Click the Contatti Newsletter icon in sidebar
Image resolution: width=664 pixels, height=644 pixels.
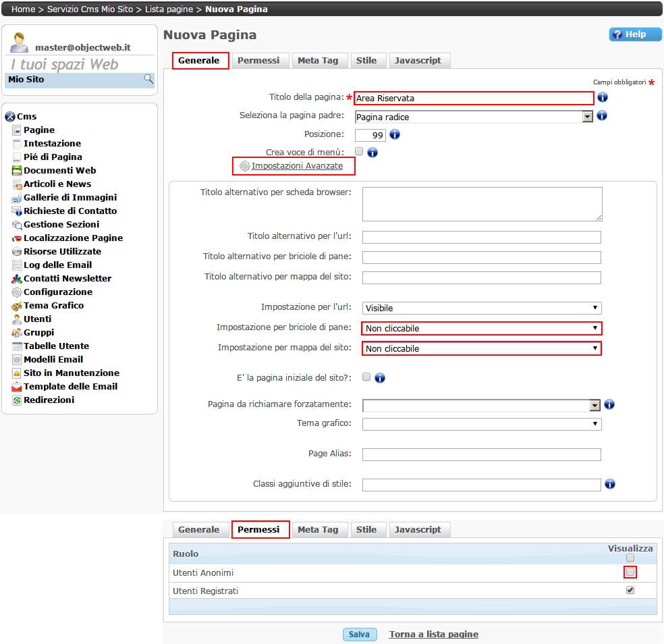click(18, 279)
